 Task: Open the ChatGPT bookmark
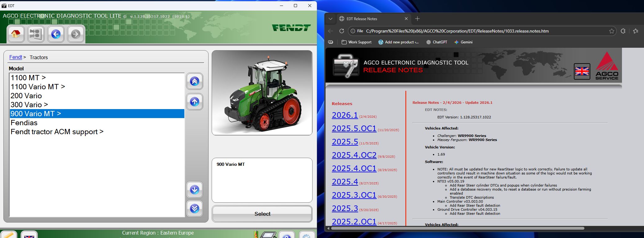[x=437, y=42]
